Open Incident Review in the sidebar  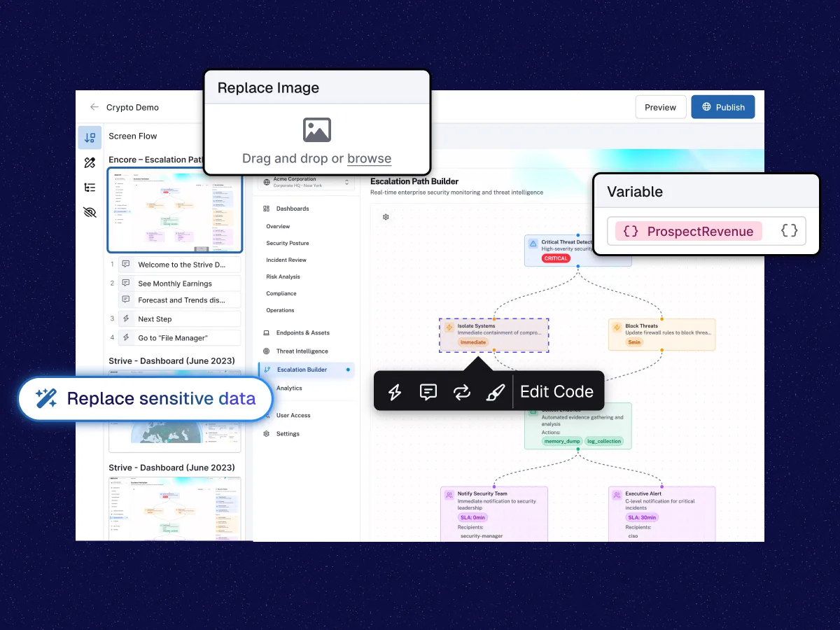286,260
